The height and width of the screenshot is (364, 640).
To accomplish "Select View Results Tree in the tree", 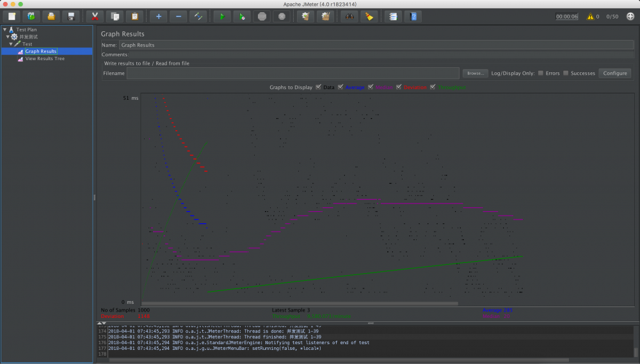I will pos(45,59).
